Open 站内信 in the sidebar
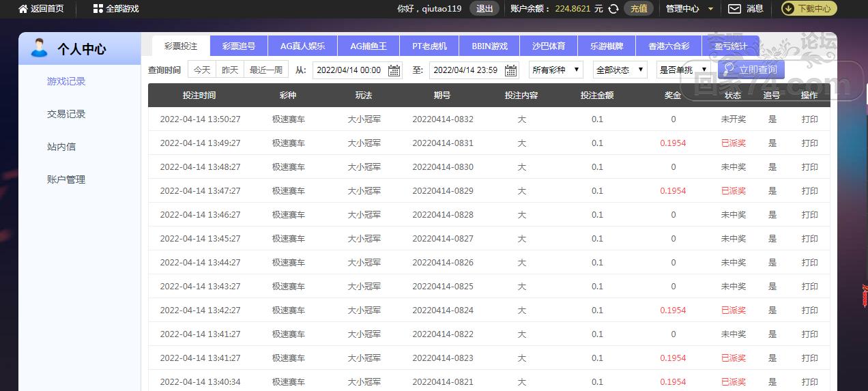The width and height of the screenshot is (868, 391). click(x=61, y=147)
